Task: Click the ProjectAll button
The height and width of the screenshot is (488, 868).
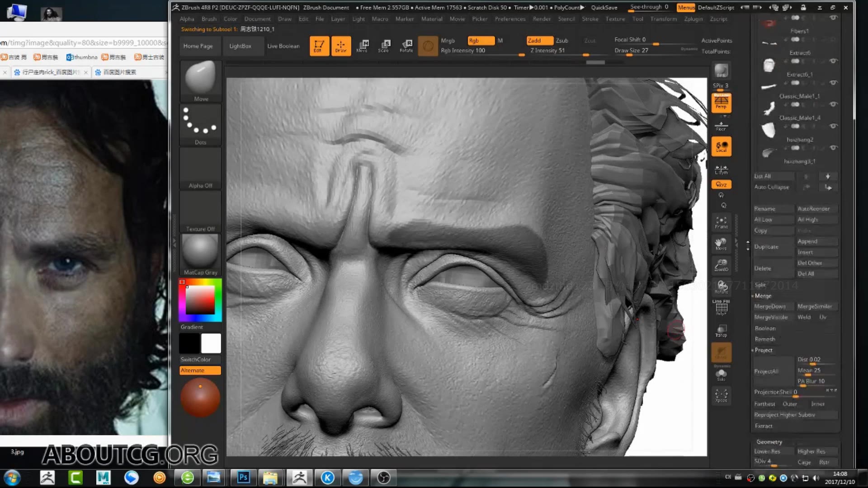Action: [773, 371]
